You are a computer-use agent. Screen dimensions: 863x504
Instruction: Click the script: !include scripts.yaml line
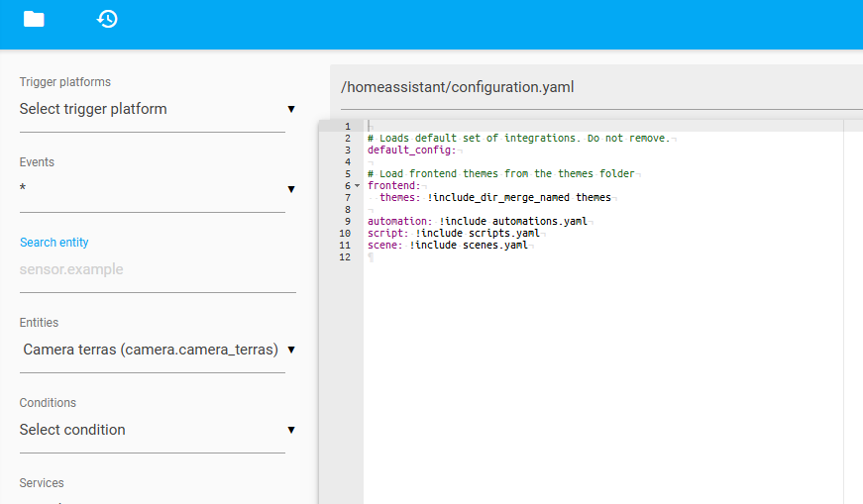point(454,234)
